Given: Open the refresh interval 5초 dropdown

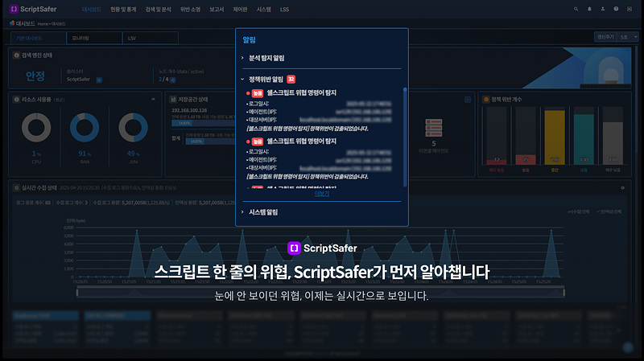Looking at the screenshot, I should point(629,37).
